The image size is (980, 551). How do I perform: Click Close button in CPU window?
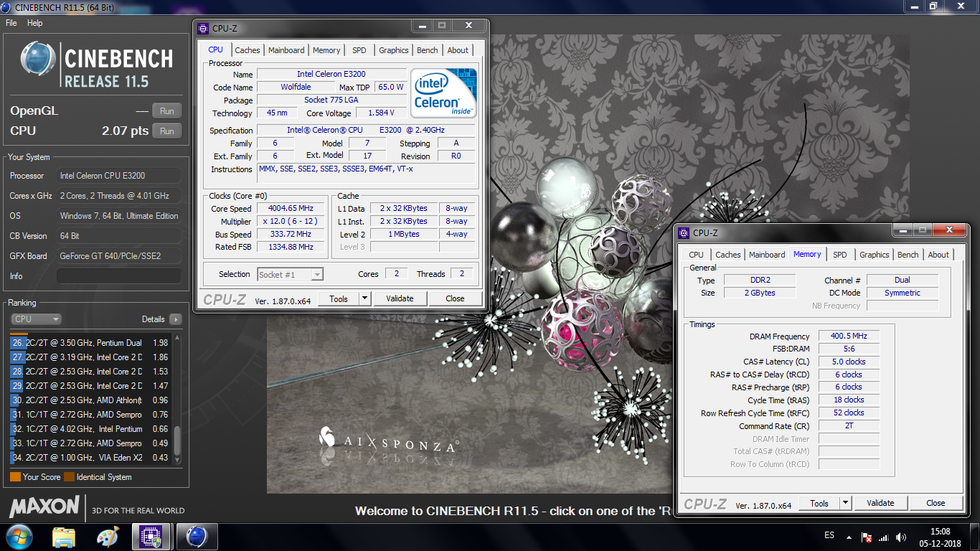[455, 298]
